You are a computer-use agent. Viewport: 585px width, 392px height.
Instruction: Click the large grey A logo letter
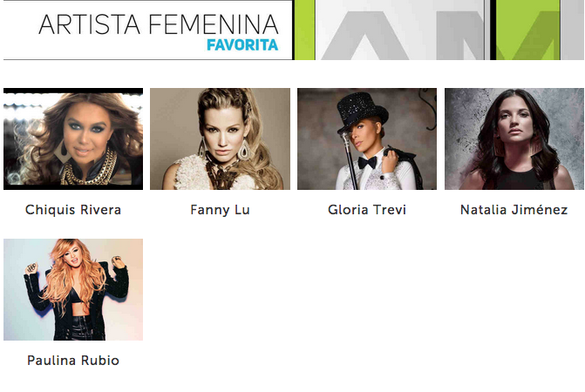tap(365, 36)
